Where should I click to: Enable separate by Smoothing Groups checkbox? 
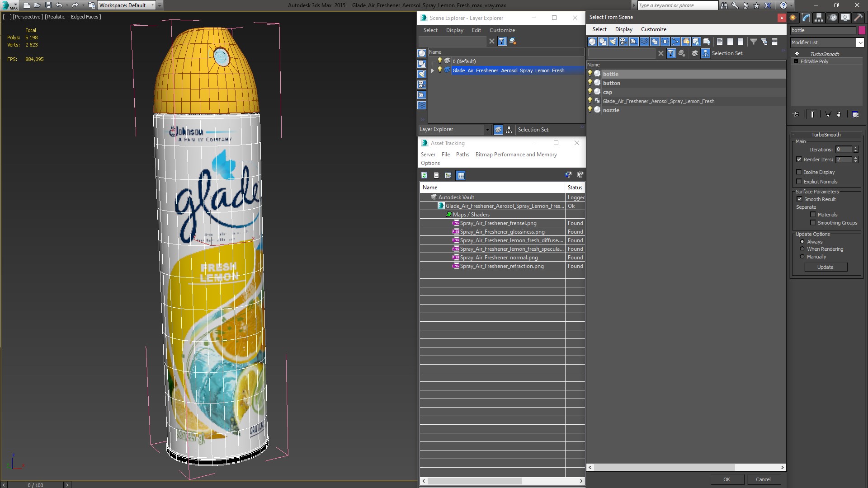click(x=813, y=223)
